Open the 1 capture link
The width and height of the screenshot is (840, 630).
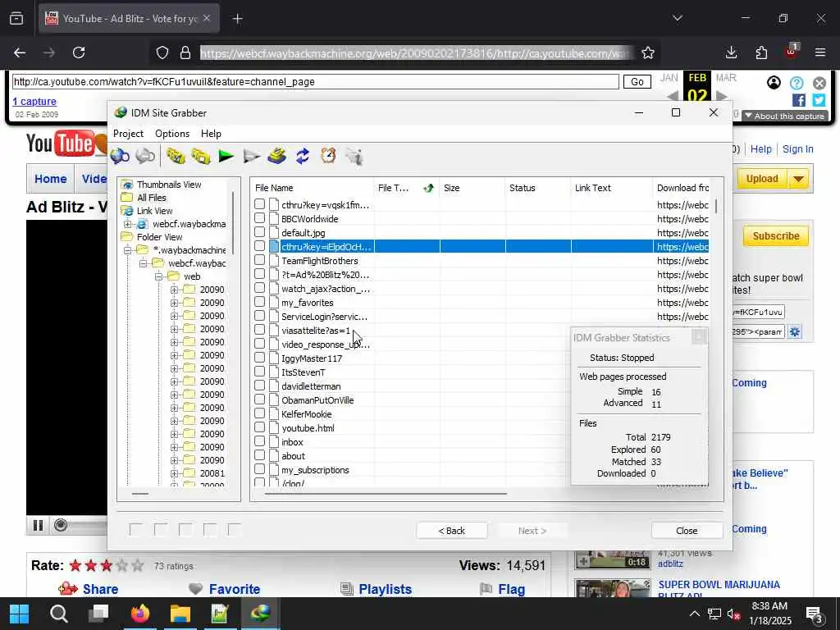[34, 101]
